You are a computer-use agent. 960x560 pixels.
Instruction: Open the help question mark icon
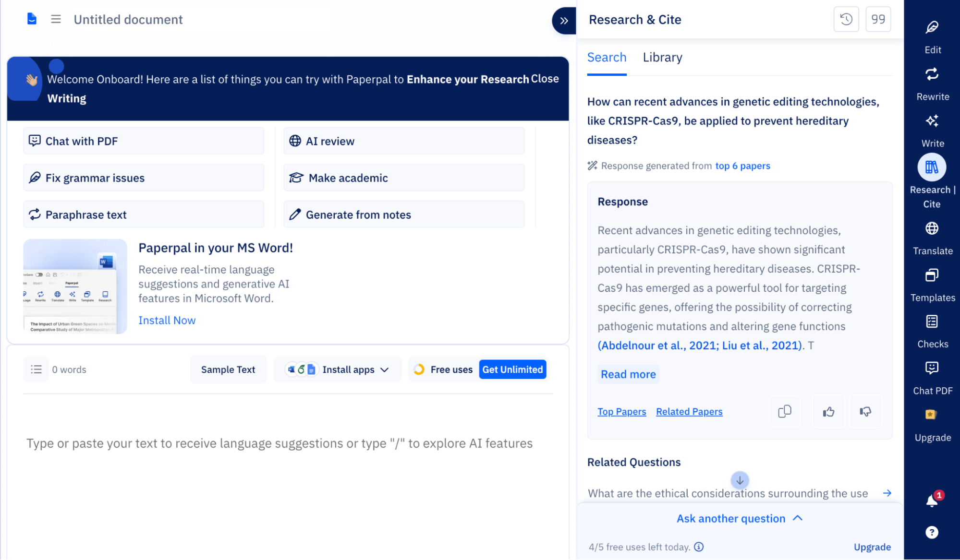pos(932,532)
